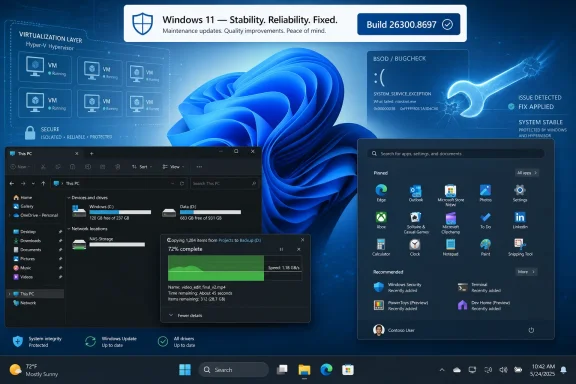The width and height of the screenshot is (576, 384).
Task: Launch Outlook from pinned apps
Action: pos(416,193)
